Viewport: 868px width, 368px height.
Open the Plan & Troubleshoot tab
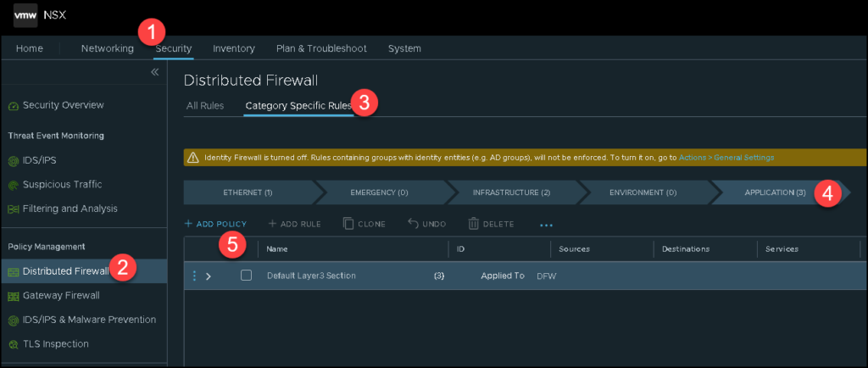321,48
